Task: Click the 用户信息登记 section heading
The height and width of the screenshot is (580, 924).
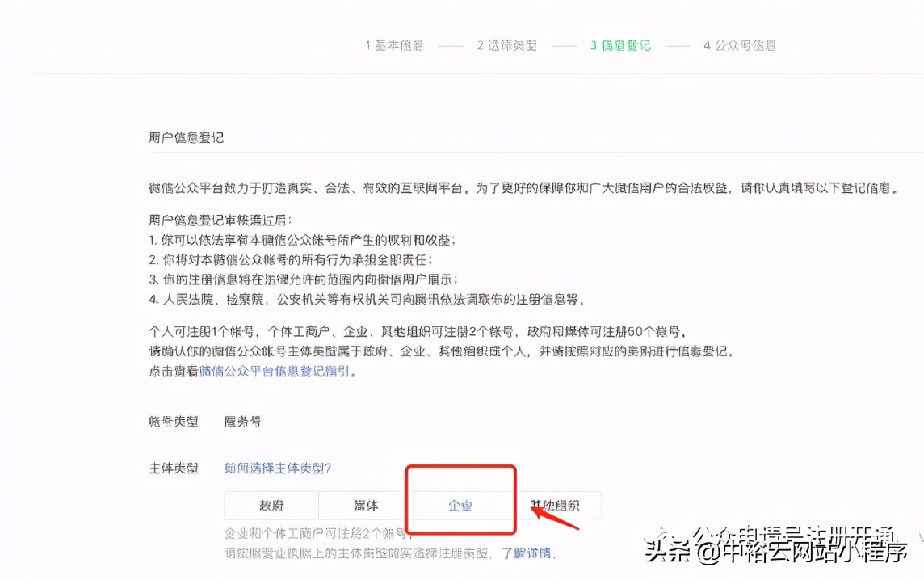Action: 187,137
